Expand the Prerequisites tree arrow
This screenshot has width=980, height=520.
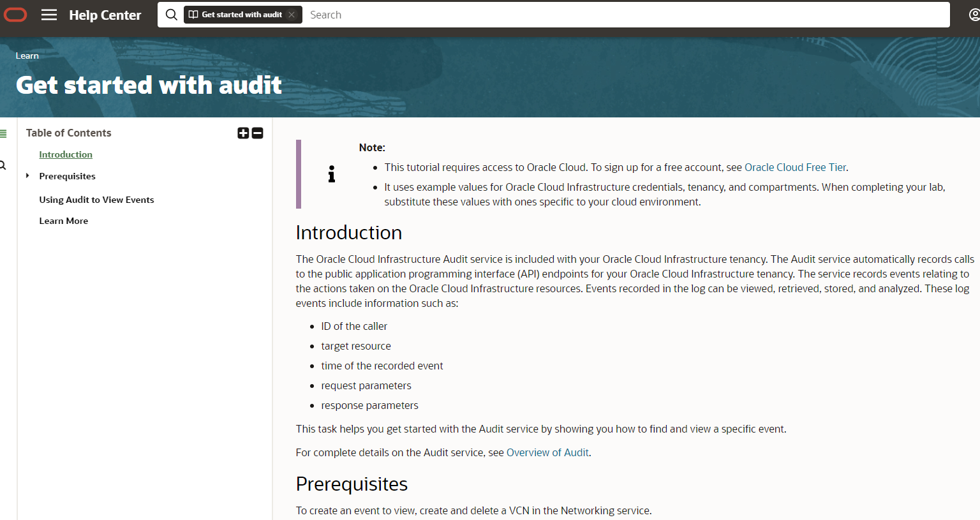tap(27, 175)
